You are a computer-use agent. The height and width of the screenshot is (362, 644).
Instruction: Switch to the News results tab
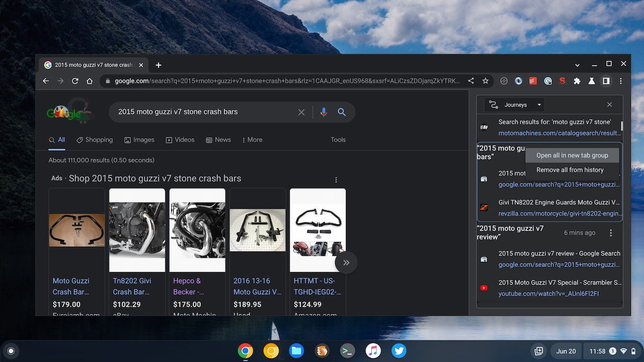click(218, 140)
